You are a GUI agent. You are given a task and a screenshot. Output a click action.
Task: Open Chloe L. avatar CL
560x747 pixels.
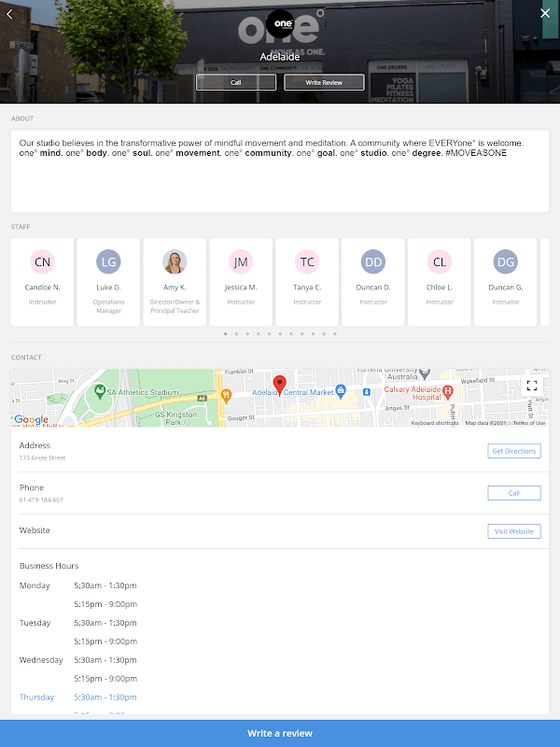[x=440, y=261]
